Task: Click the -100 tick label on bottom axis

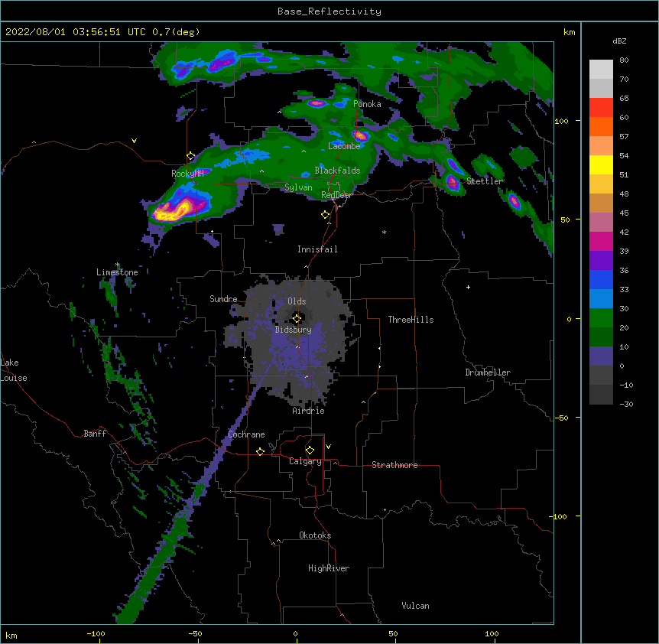Action: click(96, 633)
